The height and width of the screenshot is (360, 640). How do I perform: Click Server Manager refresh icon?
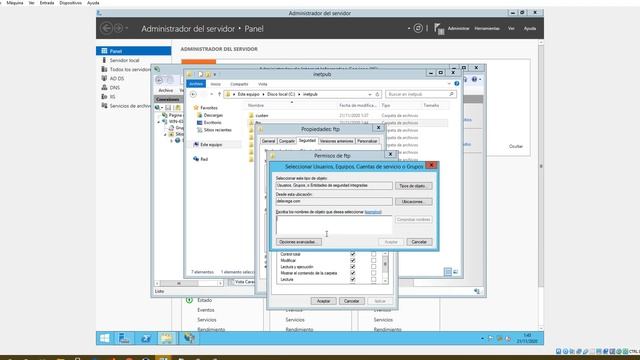click(418, 28)
